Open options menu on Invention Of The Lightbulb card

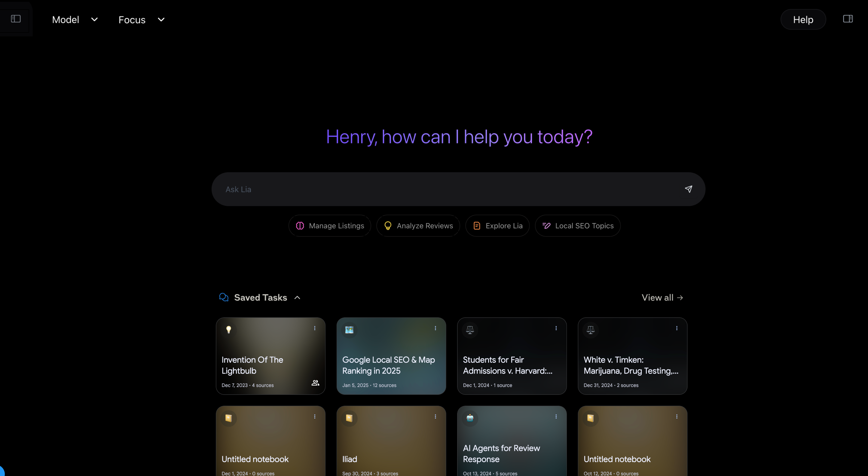point(315,328)
